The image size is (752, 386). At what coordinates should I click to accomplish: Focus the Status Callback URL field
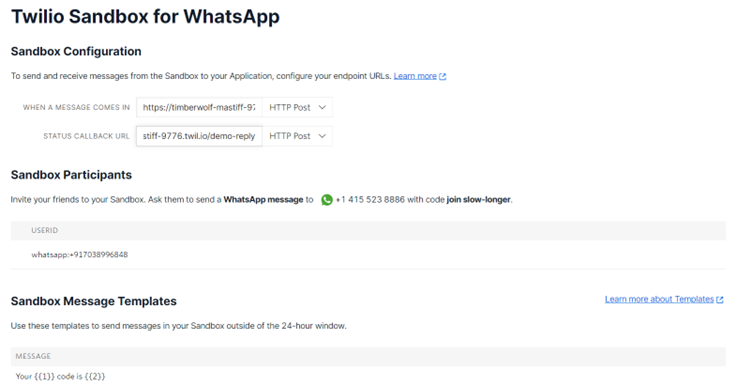point(199,136)
